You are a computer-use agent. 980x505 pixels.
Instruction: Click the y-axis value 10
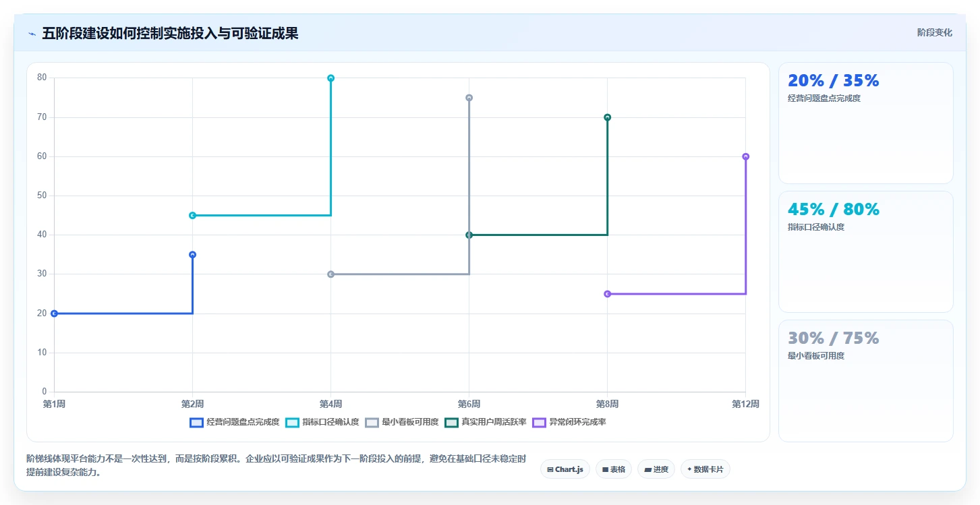(x=42, y=353)
